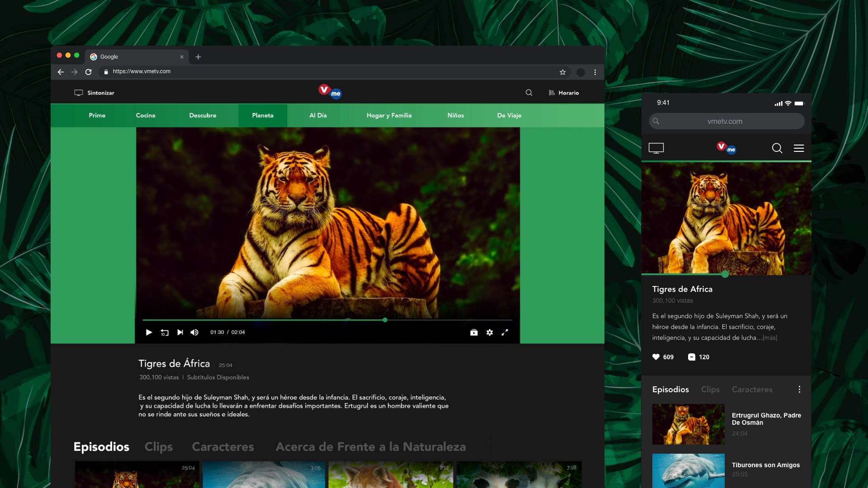Tap the mobile TV screen icon
Viewport: 868px width, 488px height.
[x=656, y=148]
